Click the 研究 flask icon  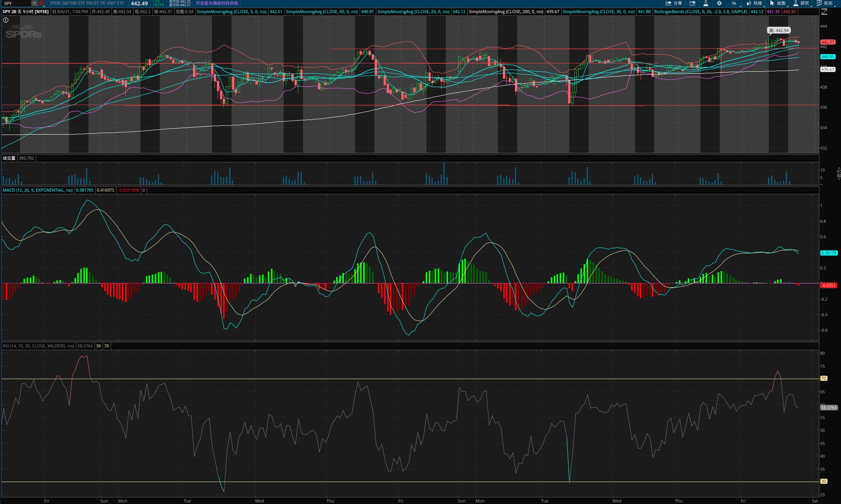(795, 3)
